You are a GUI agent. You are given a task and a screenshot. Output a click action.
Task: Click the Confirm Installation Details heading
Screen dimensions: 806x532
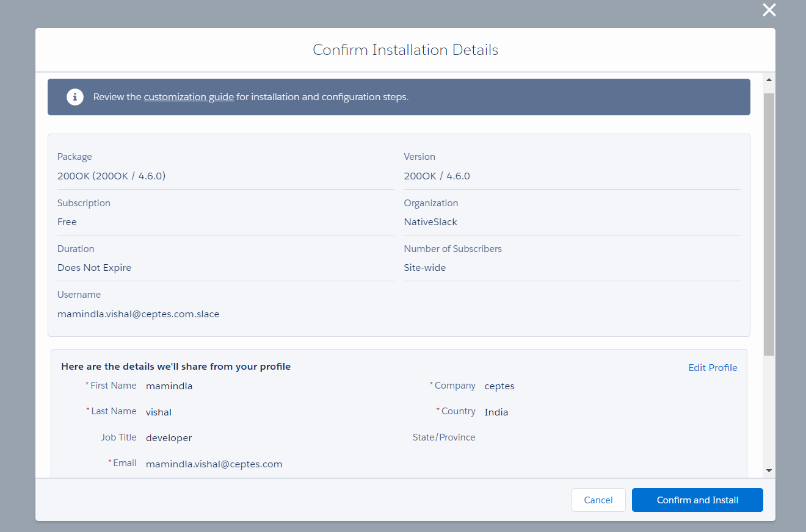point(405,50)
